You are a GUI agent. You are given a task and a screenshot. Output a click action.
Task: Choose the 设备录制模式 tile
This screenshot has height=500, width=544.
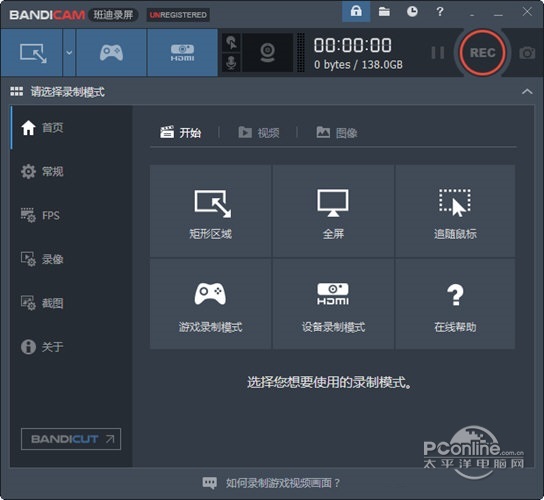(333, 304)
